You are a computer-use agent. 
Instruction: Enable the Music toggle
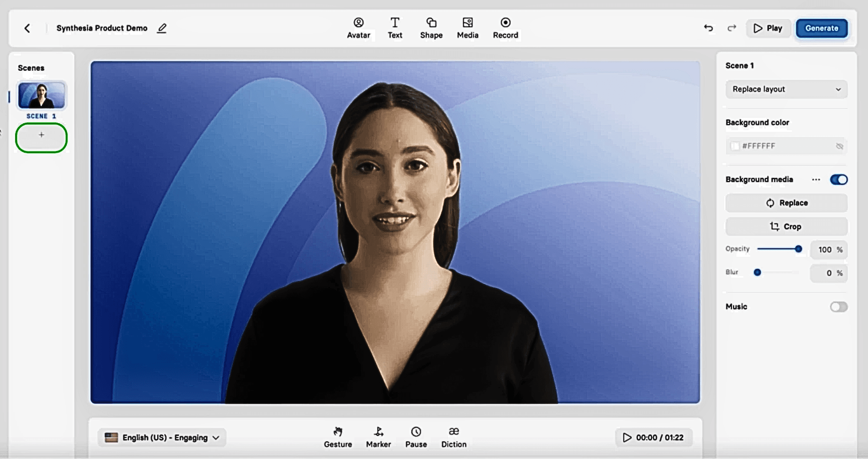[x=838, y=307]
